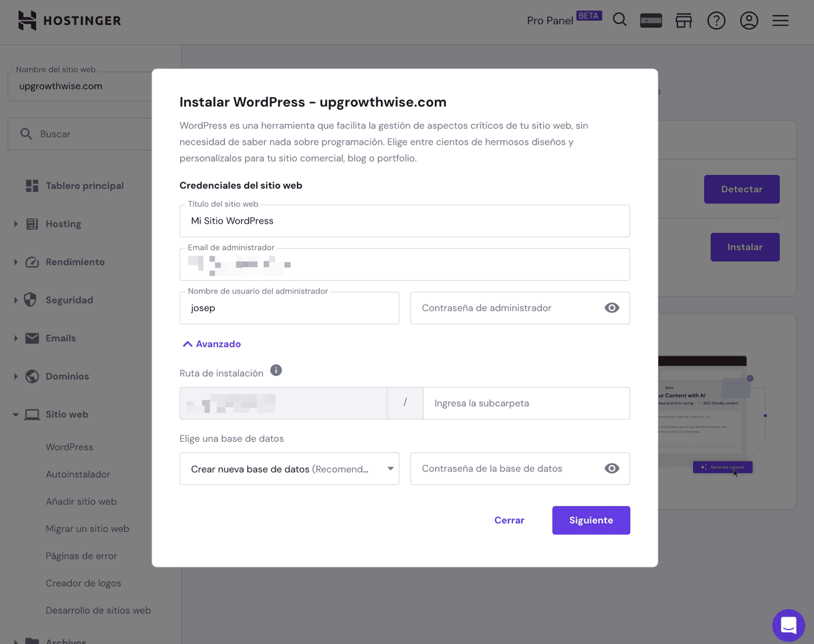This screenshot has width=814, height=644.
Task: Click the Título del sitio web field
Action: pos(405,221)
